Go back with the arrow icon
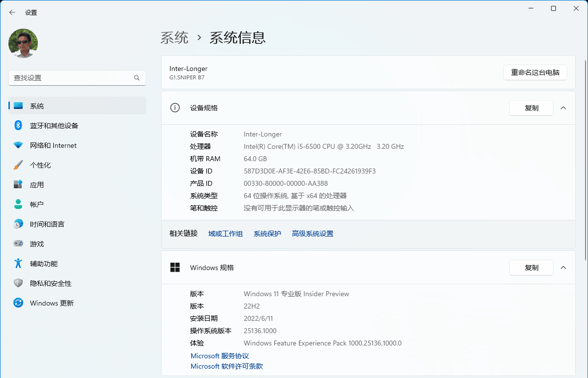Image resolution: width=588 pixels, height=378 pixels. click(12, 12)
